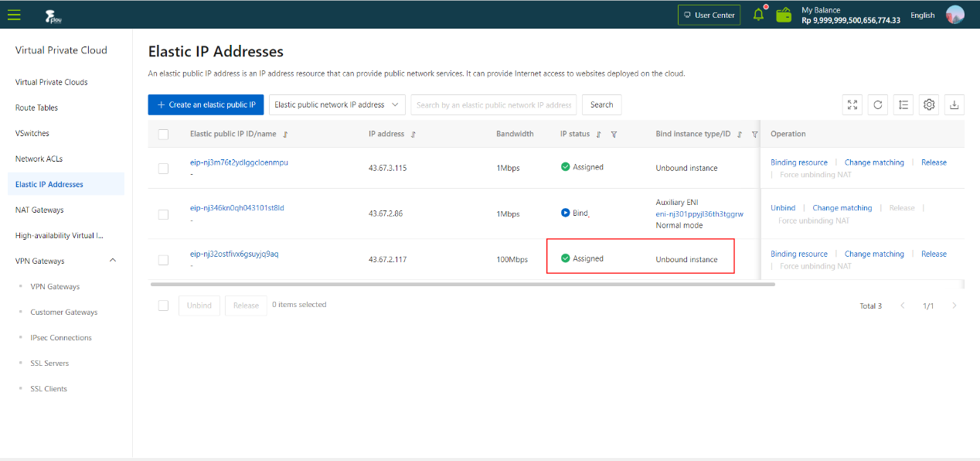Screen dimensions: 980x461
Task: Click Create an elastic public IP
Action: point(206,105)
